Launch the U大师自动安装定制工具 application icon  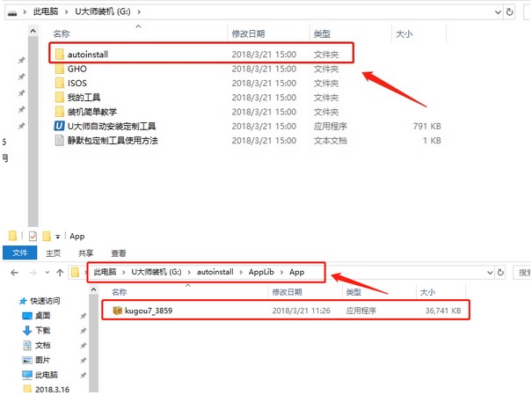click(60, 126)
